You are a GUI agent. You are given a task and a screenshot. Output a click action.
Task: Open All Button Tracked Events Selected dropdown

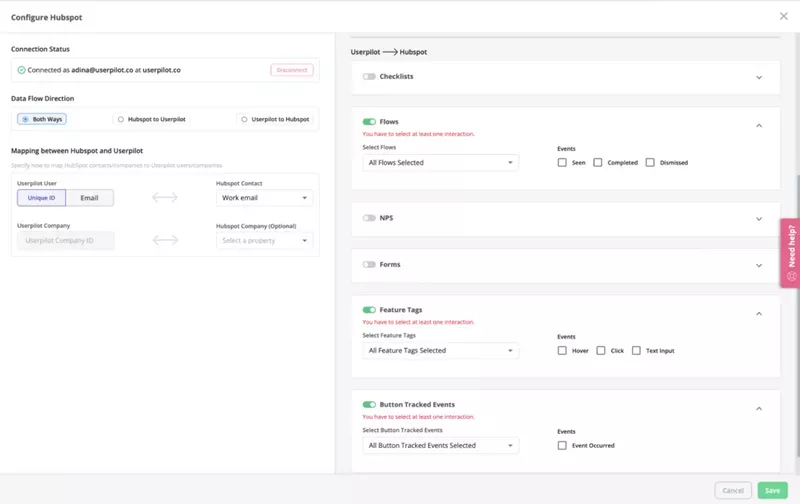[x=440, y=445]
